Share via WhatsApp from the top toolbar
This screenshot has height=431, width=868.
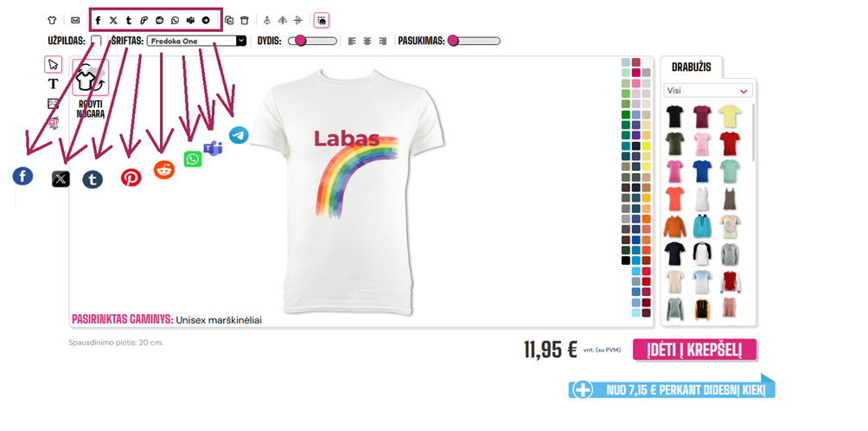coord(175,21)
